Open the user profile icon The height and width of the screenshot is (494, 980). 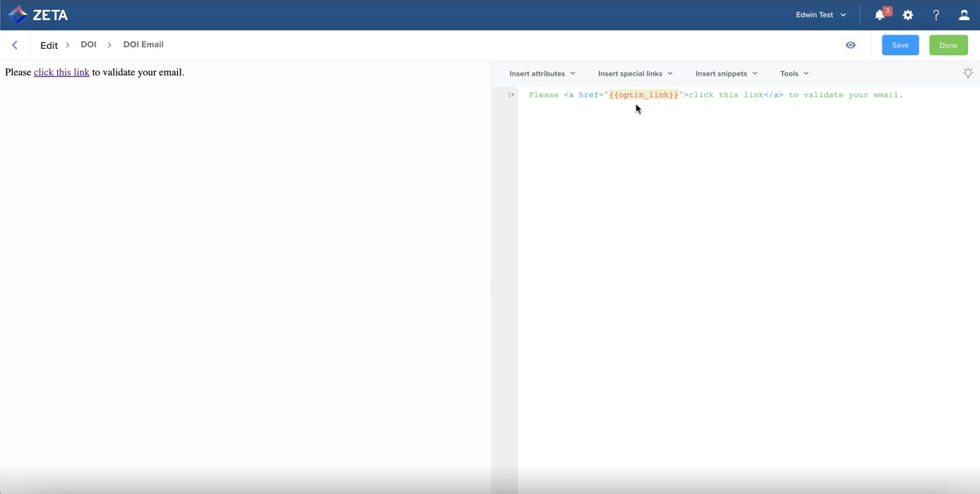click(x=964, y=15)
